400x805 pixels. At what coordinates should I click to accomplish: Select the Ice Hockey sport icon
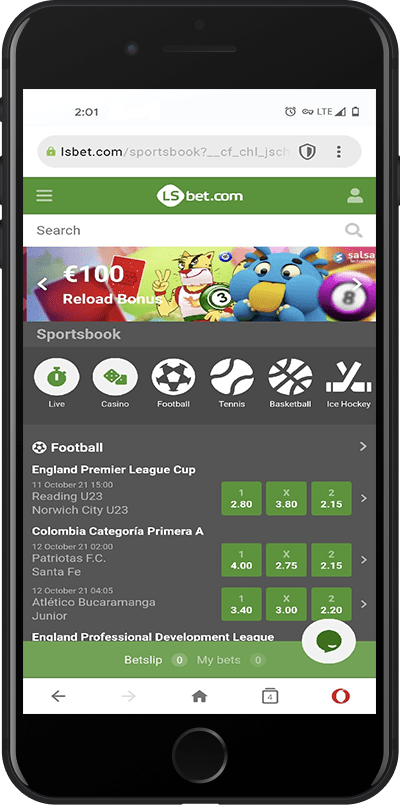coord(349,377)
